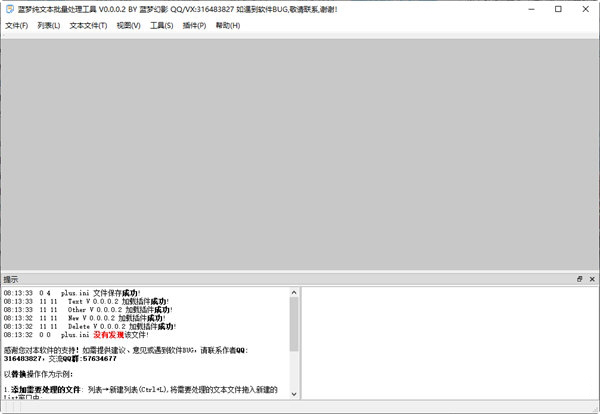Close the application window
600x414 pixels.
585,9
